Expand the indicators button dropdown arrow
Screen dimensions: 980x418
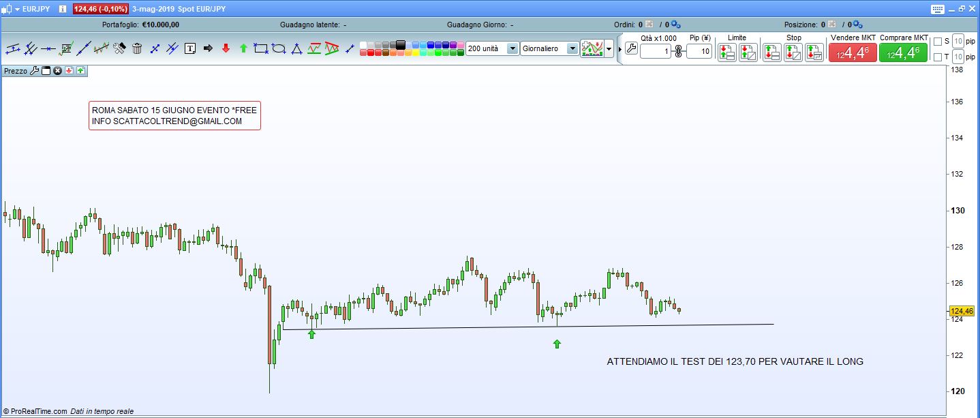(609, 48)
